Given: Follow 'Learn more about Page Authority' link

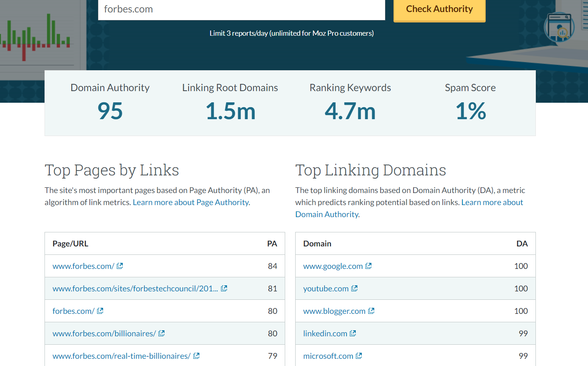Looking at the screenshot, I should [191, 202].
